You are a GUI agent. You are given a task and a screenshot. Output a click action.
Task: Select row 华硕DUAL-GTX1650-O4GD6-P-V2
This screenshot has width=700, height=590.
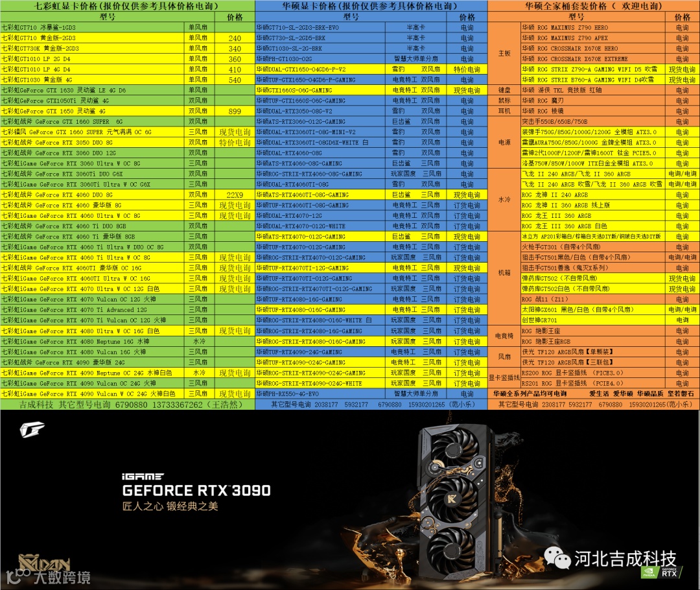click(371, 69)
